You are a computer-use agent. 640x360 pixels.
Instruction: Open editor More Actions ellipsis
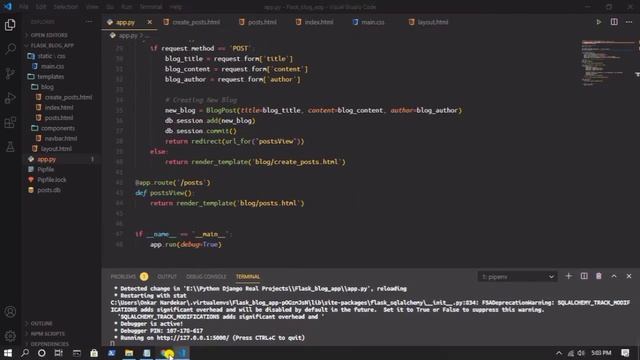(629, 22)
